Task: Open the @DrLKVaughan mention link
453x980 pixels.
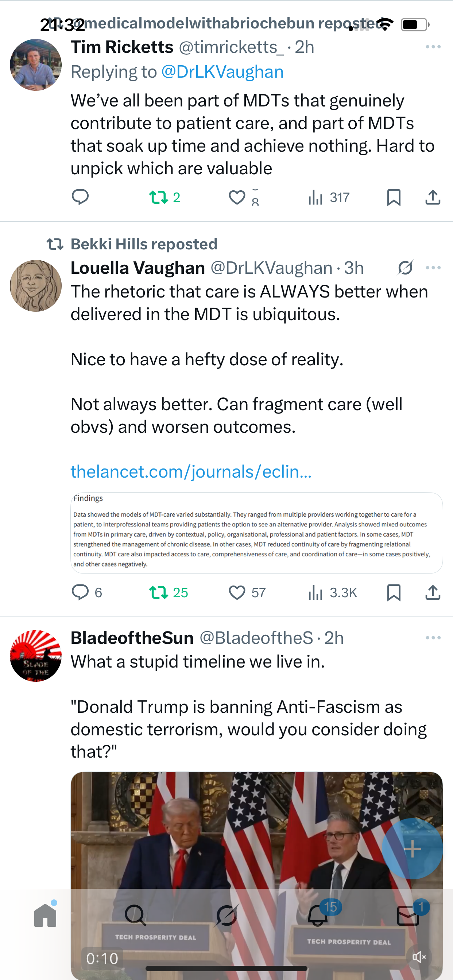Action: coord(222,72)
